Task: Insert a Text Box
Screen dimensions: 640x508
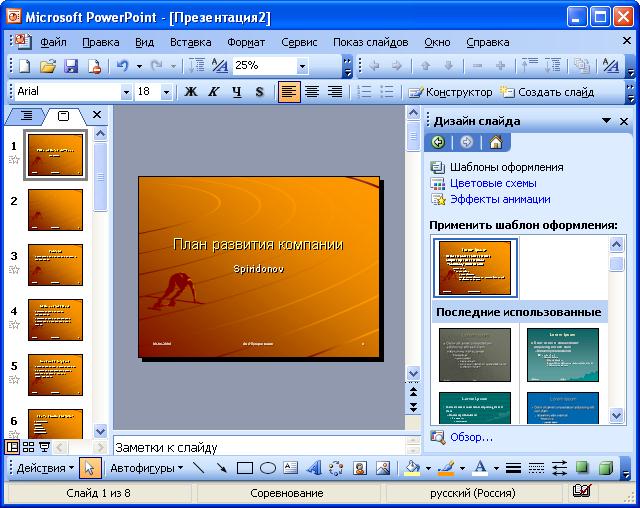Action: [x=290, y=468]
